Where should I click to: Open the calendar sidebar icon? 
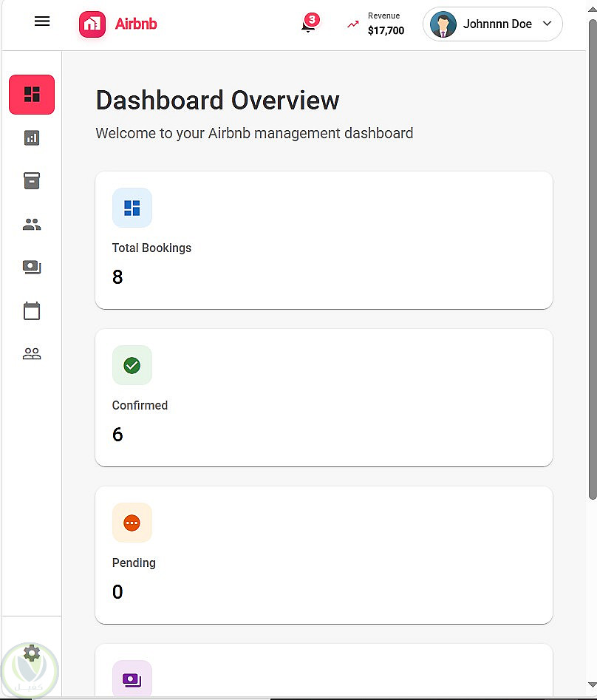click(32, 310)
